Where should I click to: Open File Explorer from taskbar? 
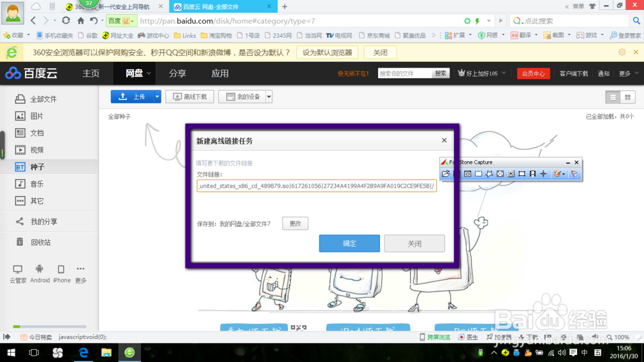(x=106, y=352)
